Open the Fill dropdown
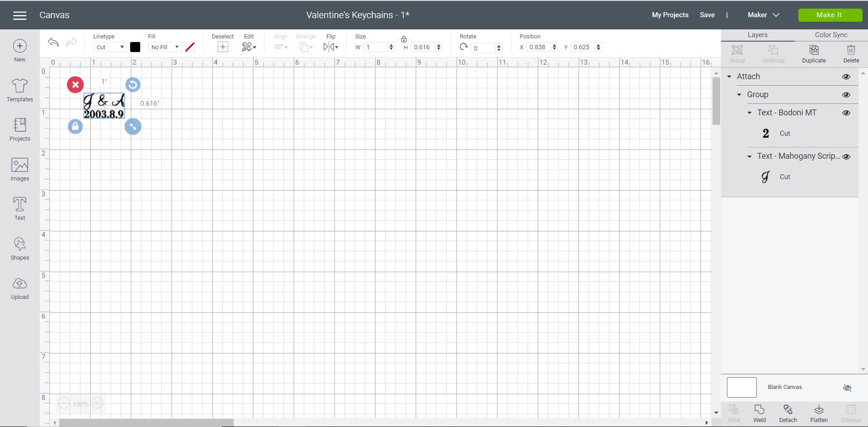This screenshot has height=427, width=868. (165, 47)
